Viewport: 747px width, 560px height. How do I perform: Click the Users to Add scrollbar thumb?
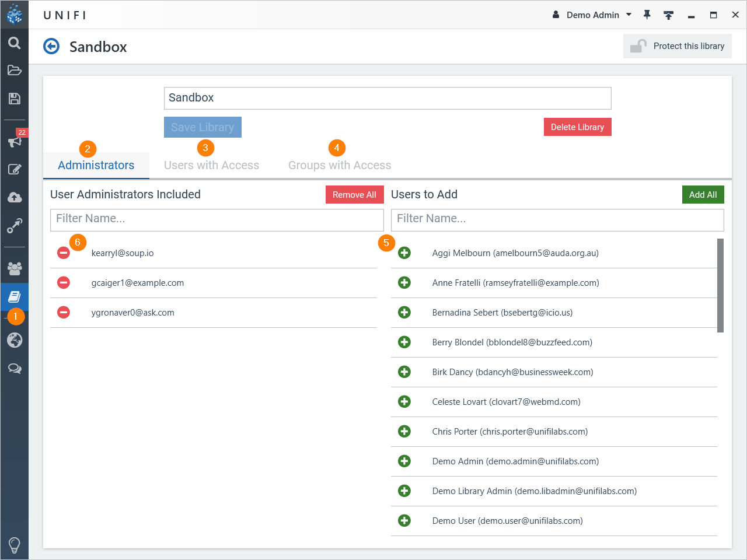720,285
